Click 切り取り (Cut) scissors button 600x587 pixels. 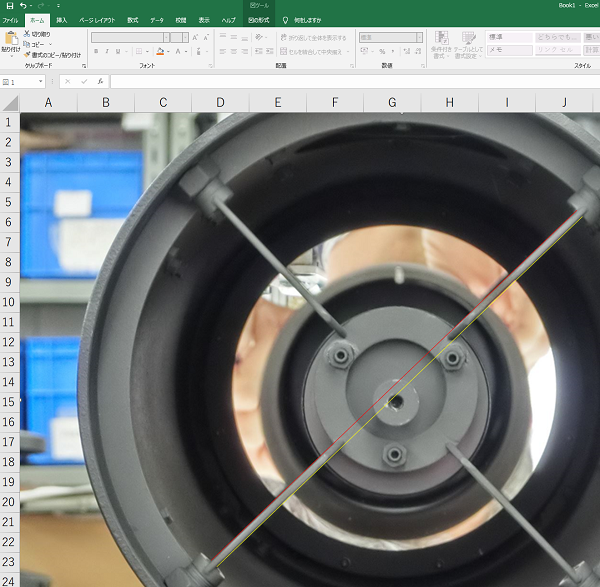37,34
